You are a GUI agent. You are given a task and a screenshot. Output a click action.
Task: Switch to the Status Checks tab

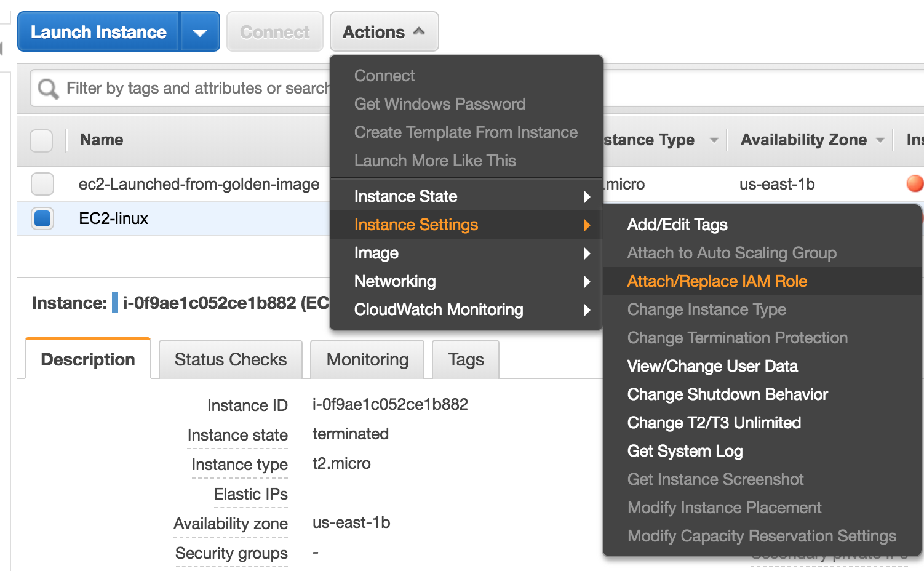tap(230, 359)
